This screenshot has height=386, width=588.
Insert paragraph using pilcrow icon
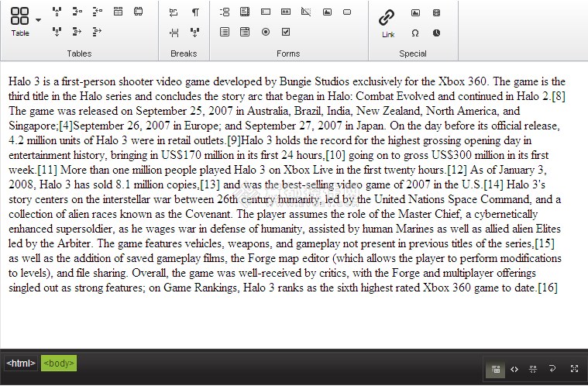click(x=195, y=12)
